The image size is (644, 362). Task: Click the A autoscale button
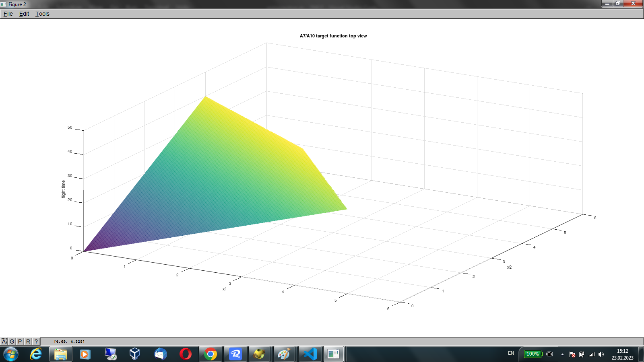pos(4,341)
